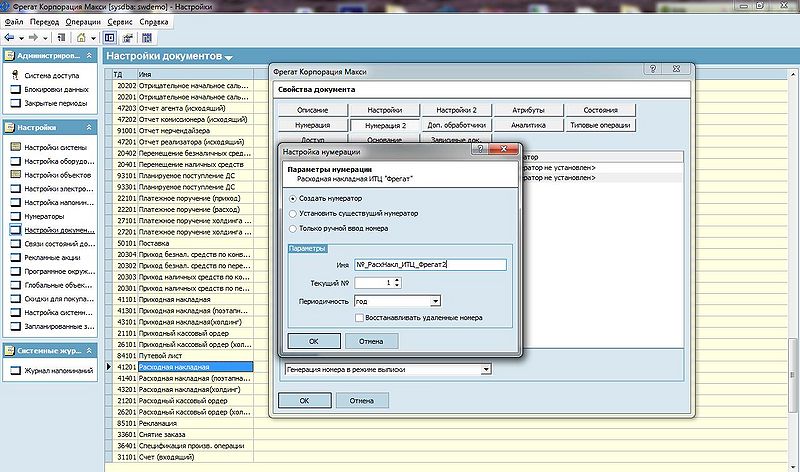The height and width of the screenshot is (472, 800).
Task: Click help icon in Фрегат Корпорация Макси dialog
Action: 653,68
